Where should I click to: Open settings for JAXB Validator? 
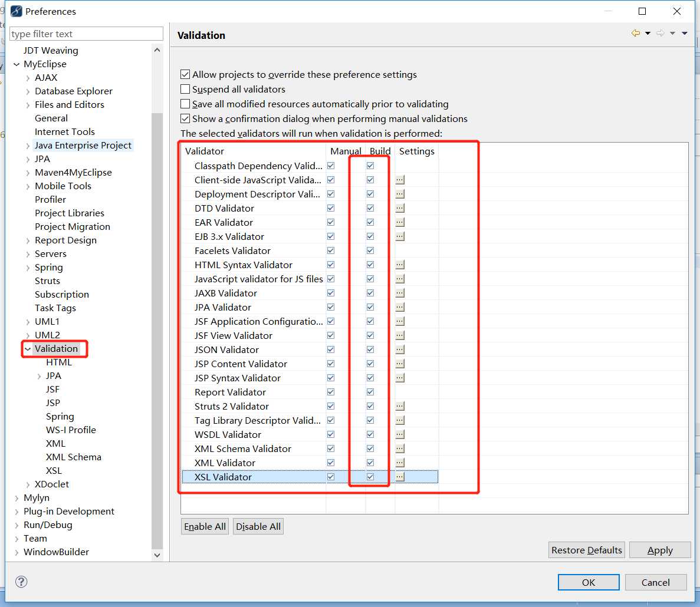point(400,293)
